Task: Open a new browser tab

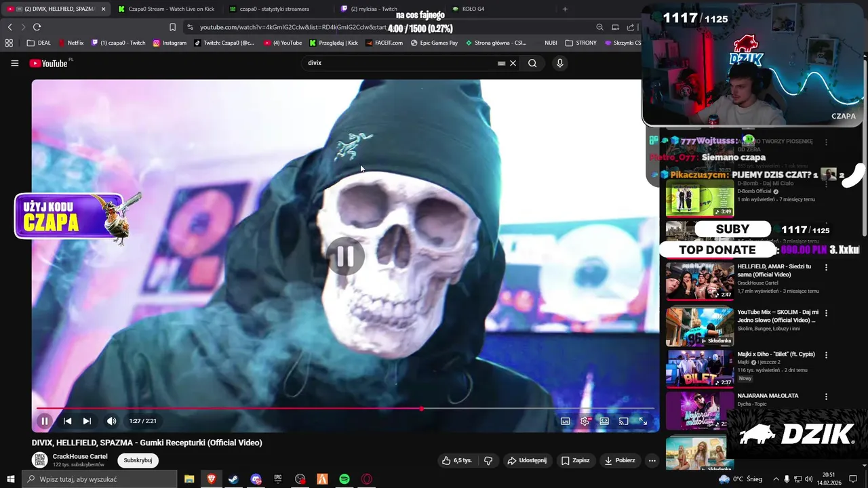Action: (x=565, y=9)
